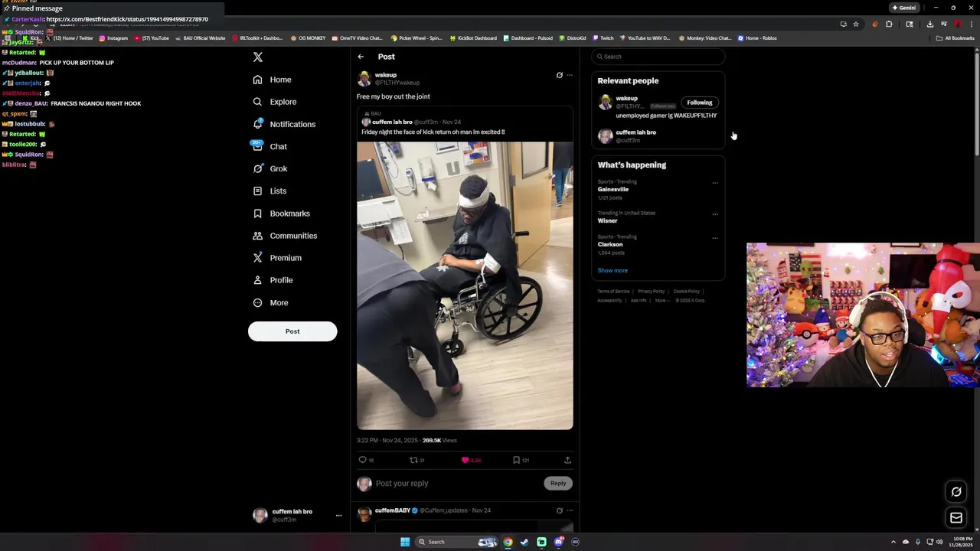Open Privacy Policy footer link

point(652,292)
